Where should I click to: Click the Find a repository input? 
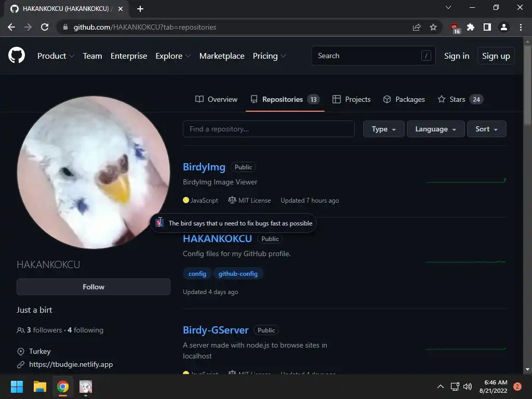(269, 129)
